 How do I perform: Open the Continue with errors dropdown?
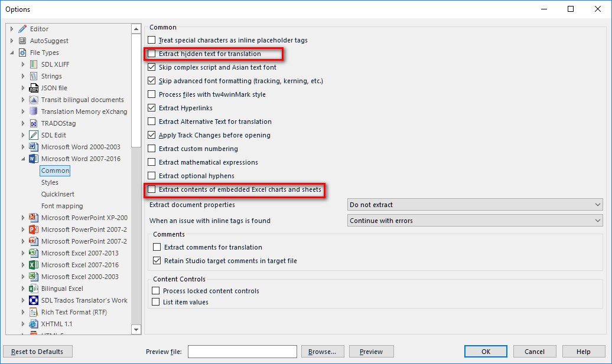point(474,221)
